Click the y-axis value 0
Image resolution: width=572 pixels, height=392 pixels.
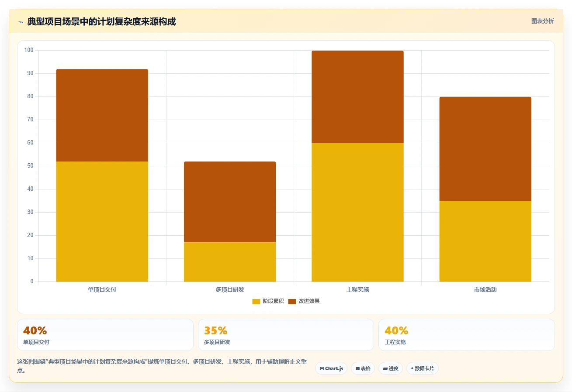pyautogui.click(x=32, y=282)
